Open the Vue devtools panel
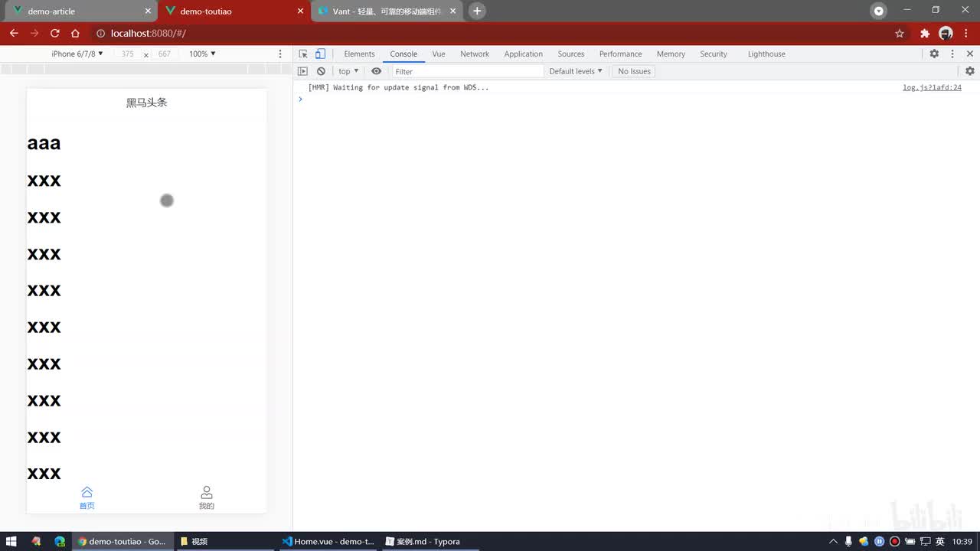This screenshot has height=551, width=980. (439, 54)
